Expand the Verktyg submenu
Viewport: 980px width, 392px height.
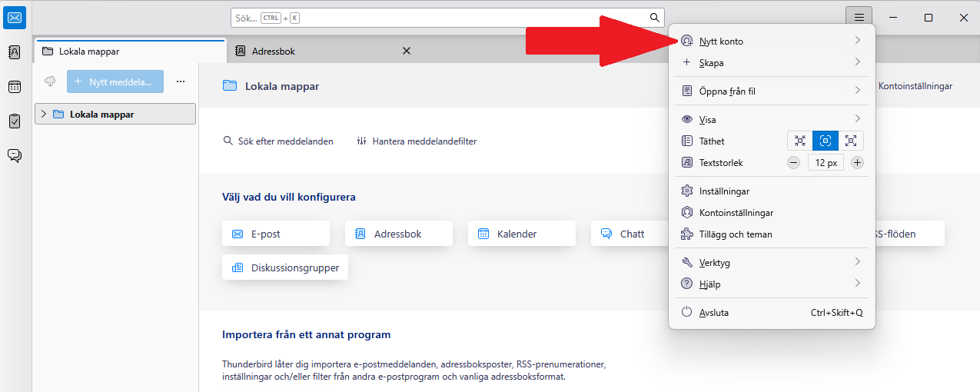(x=772, y=262)
